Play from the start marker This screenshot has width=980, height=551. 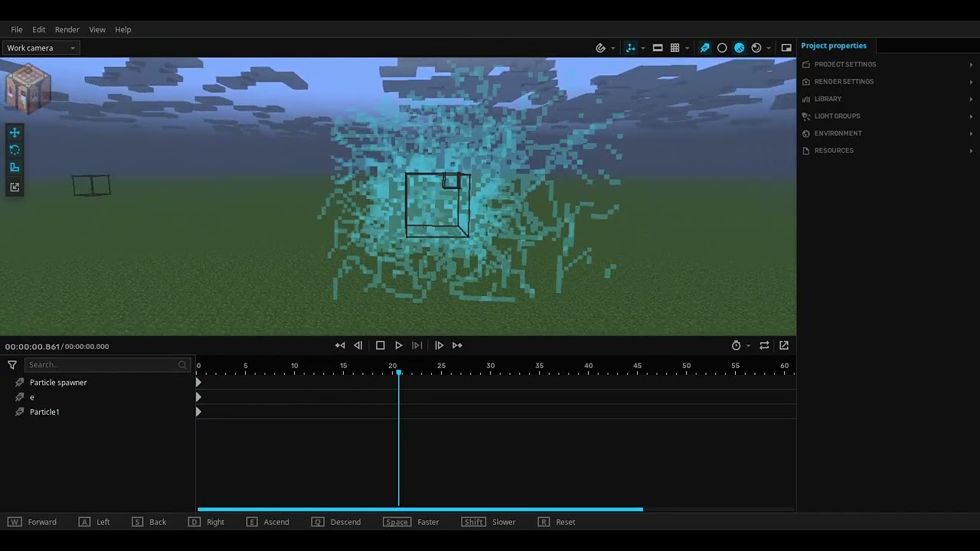[x=416, y=345]
